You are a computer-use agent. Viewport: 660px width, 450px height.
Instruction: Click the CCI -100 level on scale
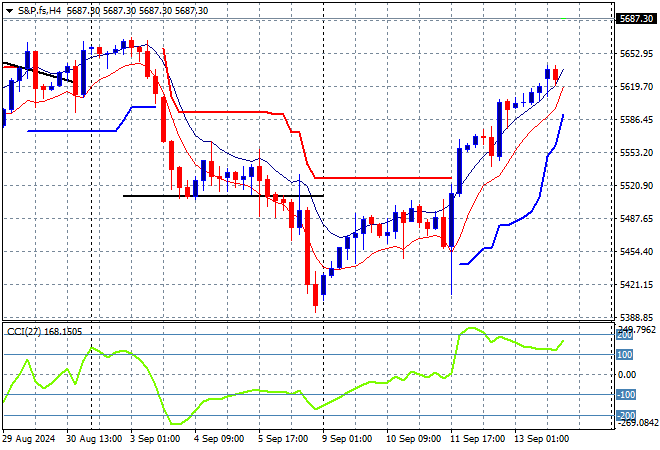(625, 396)
